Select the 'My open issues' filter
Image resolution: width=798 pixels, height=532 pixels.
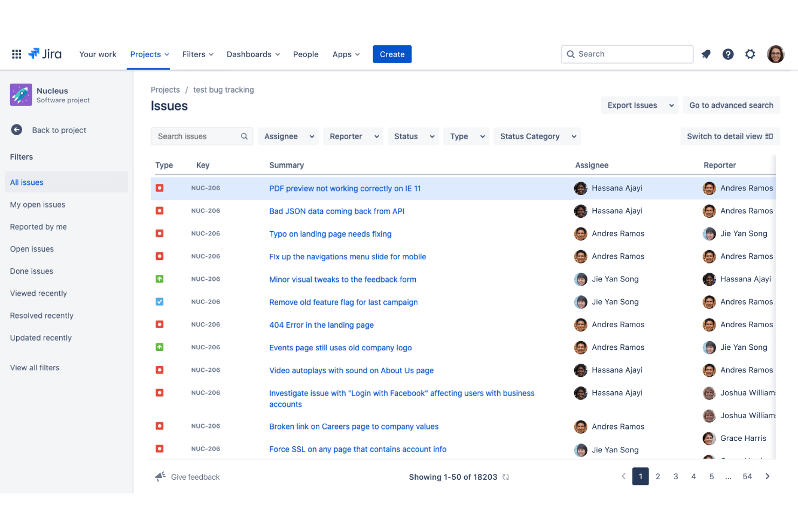pos(37,204)
